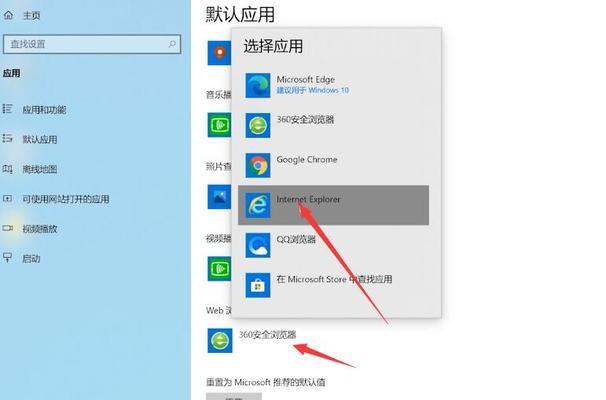Choose QQ浏览器 in the app list
The width and height of the screenshot is (606, 400).
coord(334,245)
